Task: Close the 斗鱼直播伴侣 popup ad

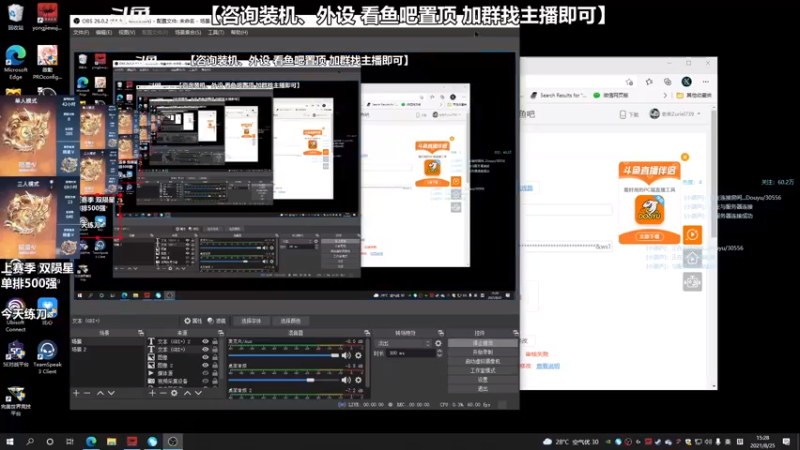Action: [685, 157]
